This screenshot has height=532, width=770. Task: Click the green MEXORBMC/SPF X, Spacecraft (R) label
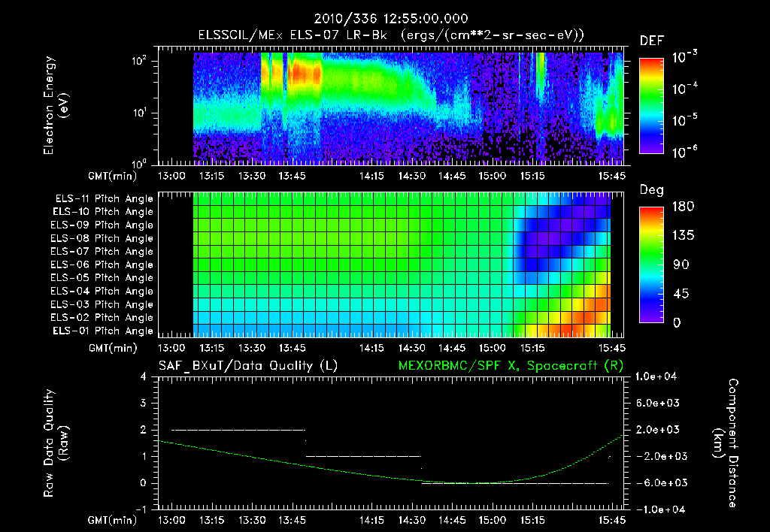click(511, 366)
